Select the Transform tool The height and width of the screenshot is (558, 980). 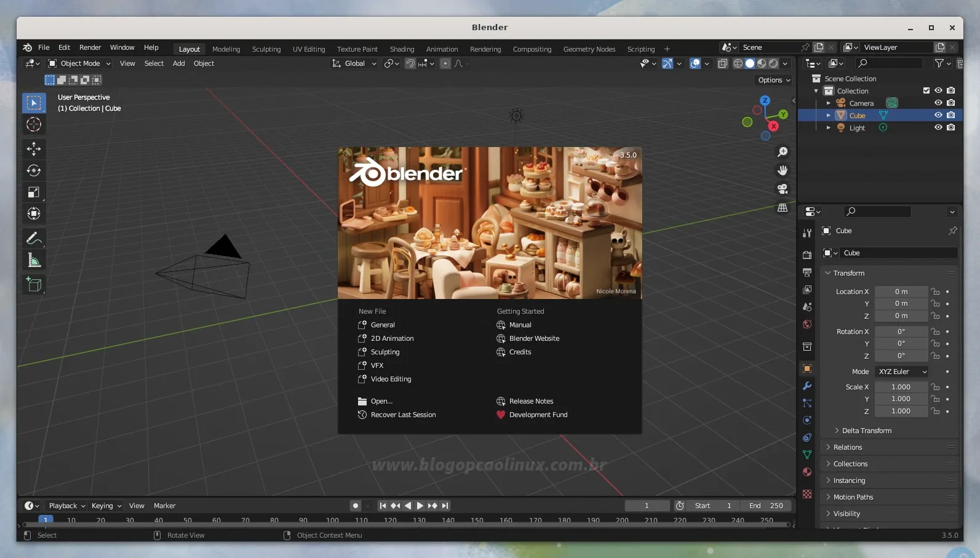click(x=34, y=213)
